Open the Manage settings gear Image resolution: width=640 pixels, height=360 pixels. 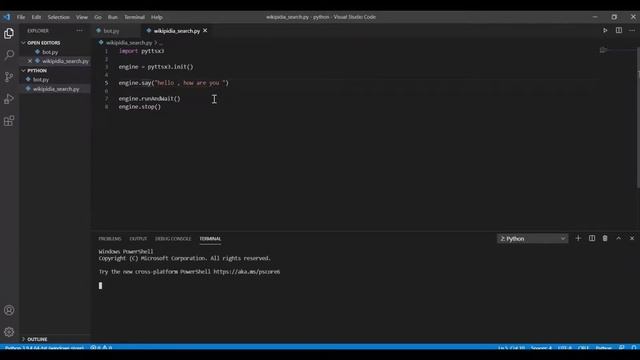click(9, 332)
